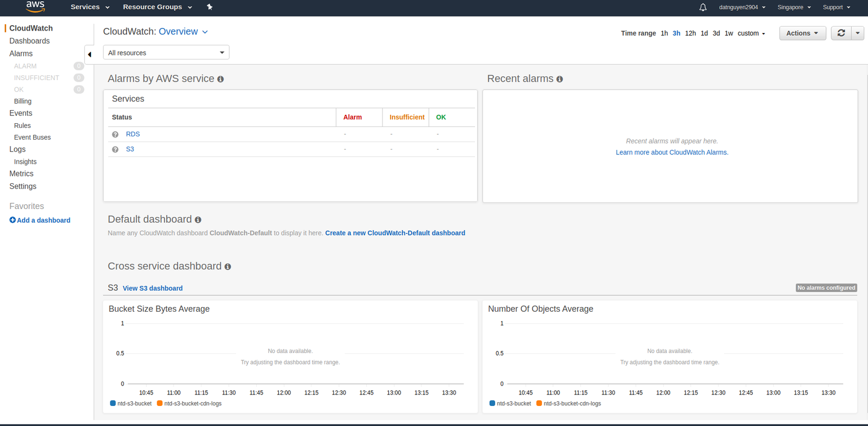Open the RDS service link
868x426 pixels.
click(x=133, y=134)
